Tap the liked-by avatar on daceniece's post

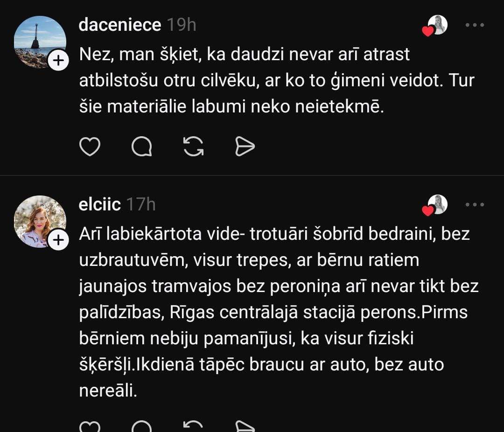(437, 25)
